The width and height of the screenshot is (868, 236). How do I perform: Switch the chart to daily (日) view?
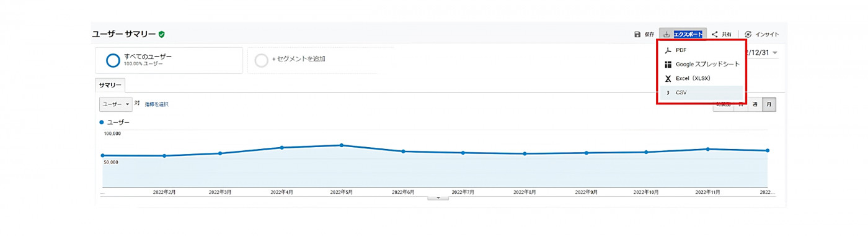tap(741, 104)
